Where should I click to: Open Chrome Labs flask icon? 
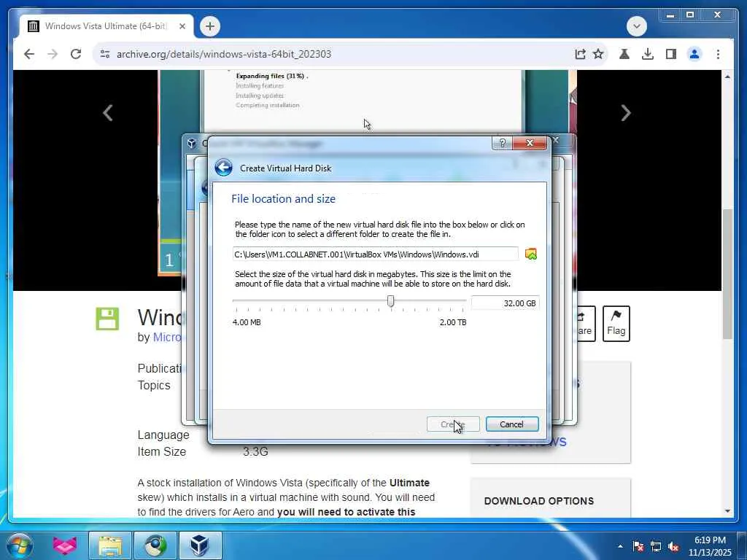click(x=624, y=54)
